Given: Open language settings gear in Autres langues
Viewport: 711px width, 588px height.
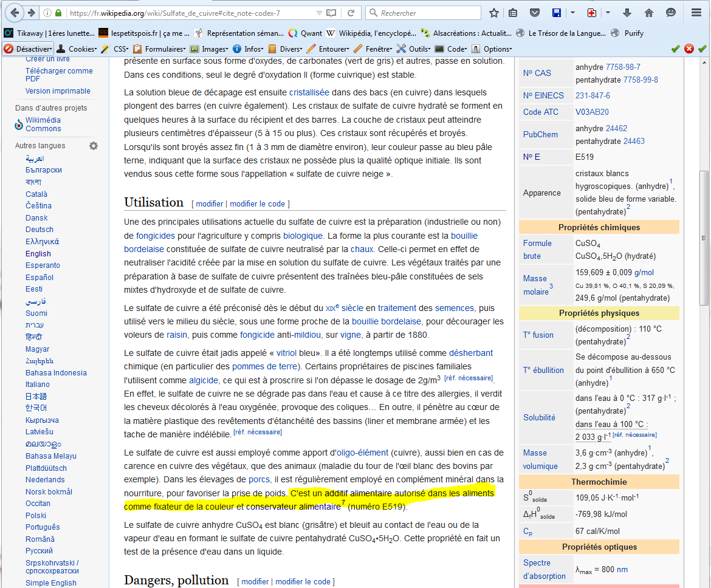Looking at the screenshot, I should [94, 146].
